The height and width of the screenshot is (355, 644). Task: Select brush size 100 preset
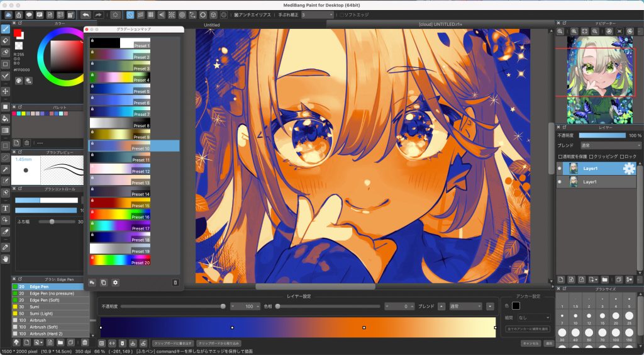(x=616, y=333)
